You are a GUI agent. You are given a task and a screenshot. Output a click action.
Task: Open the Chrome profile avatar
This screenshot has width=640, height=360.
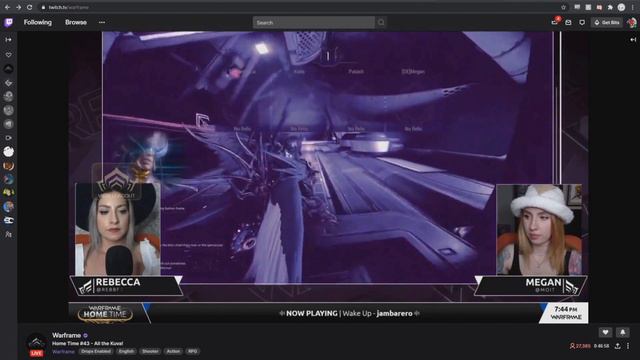click(x=621, y=7)
